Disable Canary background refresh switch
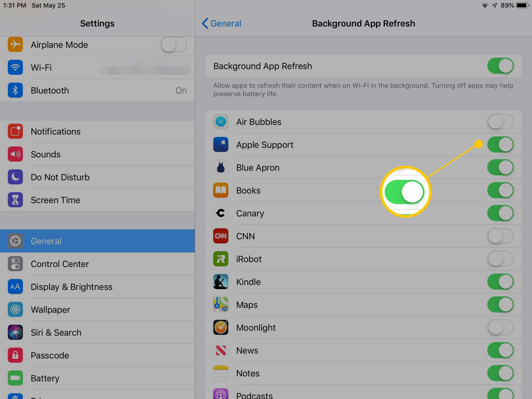532x399 pixels. (500, 213)
